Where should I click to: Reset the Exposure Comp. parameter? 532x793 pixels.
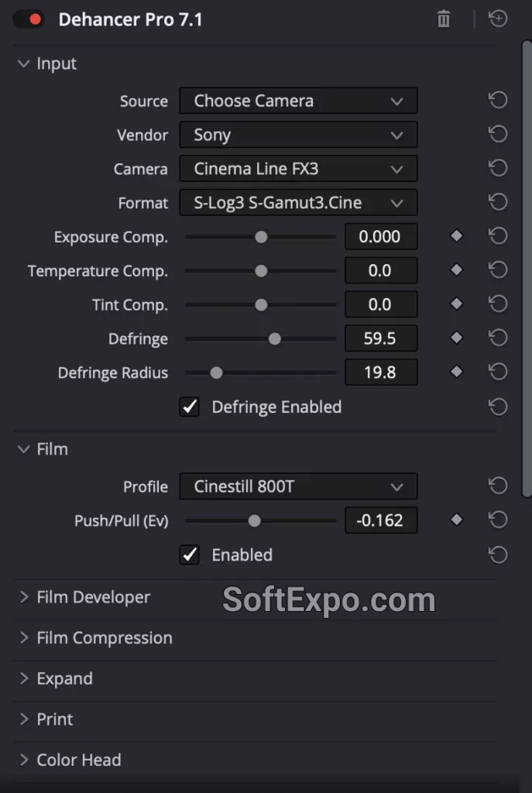click(x=498, y=236)
